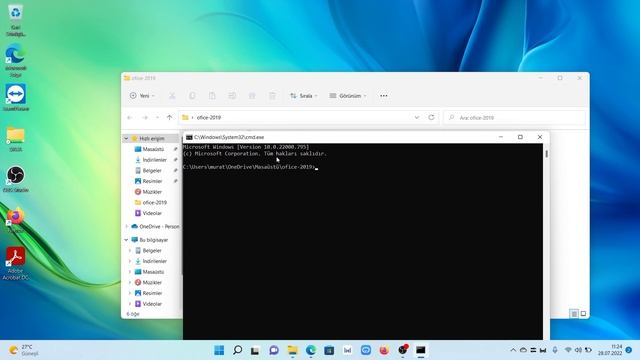Open the volume speaker tray icon
Screen dimensions: 640x360
(x=578, y=350)
